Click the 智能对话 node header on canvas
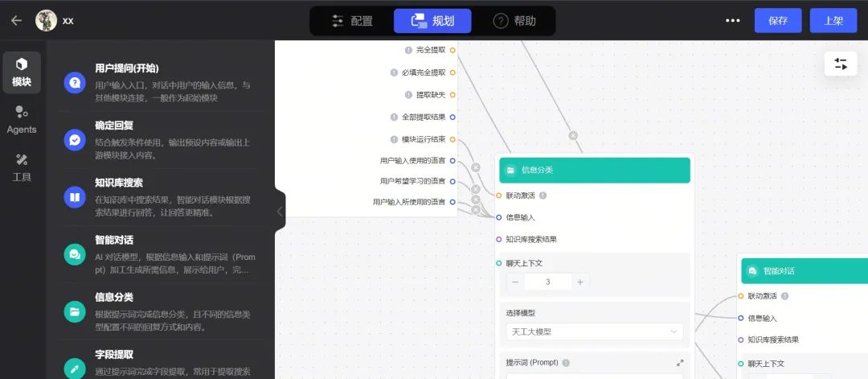Viewport: 868px width, 379px height. (x=805, y=271)
